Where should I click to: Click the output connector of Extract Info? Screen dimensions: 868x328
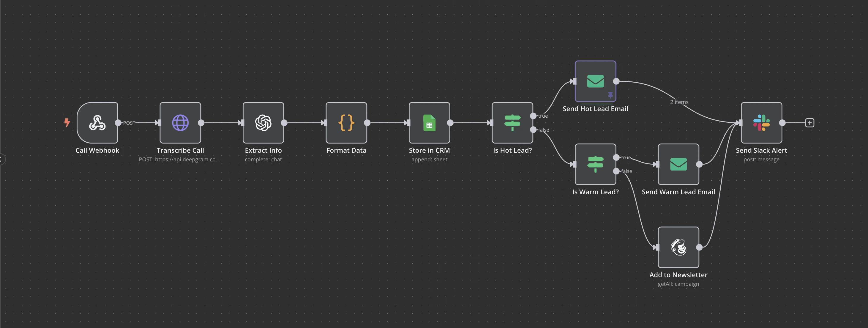(284, 123)
